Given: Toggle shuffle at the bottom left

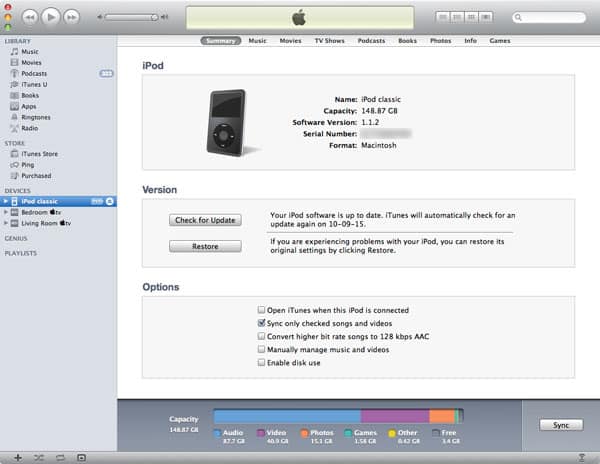Looking at the screenshot, I should pyautogui.click(x=39, y=456).
